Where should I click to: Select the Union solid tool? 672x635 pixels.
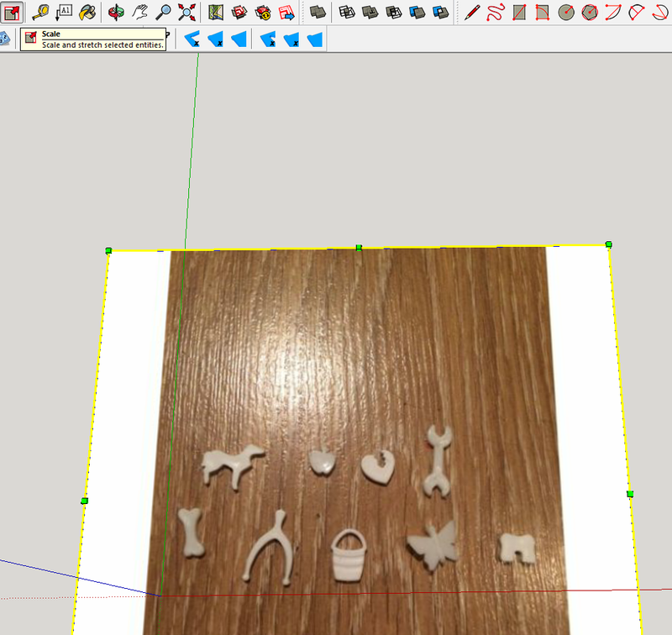tap(370, 13)
